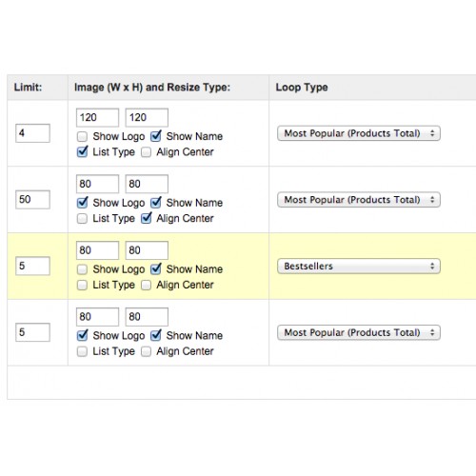This screenshot has width=476, height=476.
Task: Enable Show Logo in the first row
Action: (x=82, y=137)
